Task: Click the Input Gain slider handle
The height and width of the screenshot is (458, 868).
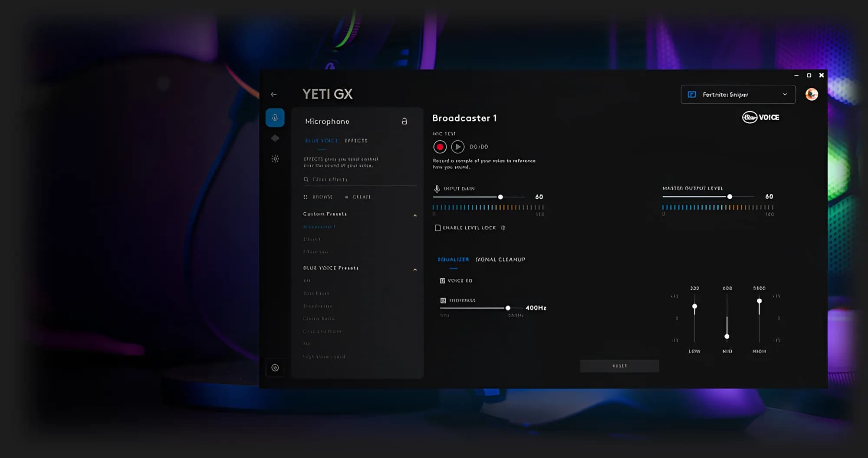Action: (500, 197)
